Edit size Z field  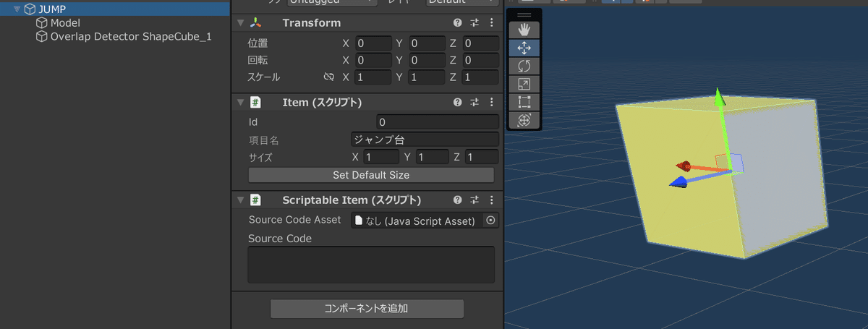(482, 157)
